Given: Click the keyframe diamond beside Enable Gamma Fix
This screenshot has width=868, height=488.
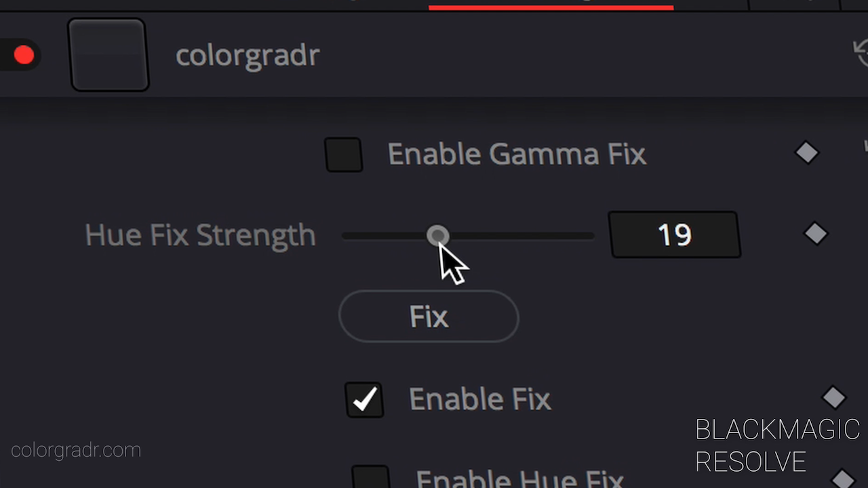Looking at the screenshot, I should click(x=807, y=152).
